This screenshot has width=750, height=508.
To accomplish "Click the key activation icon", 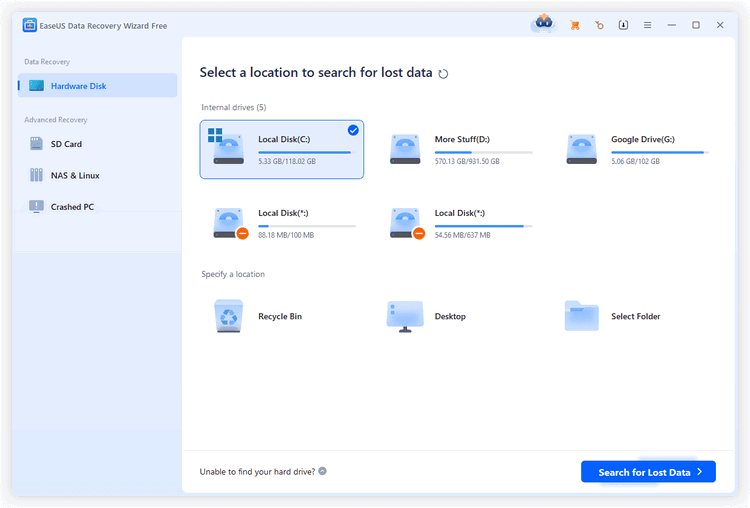I will point(599,25).
